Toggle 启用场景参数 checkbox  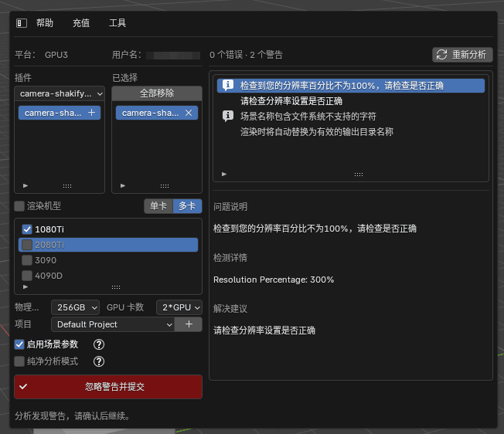click(x=19, y=344)
